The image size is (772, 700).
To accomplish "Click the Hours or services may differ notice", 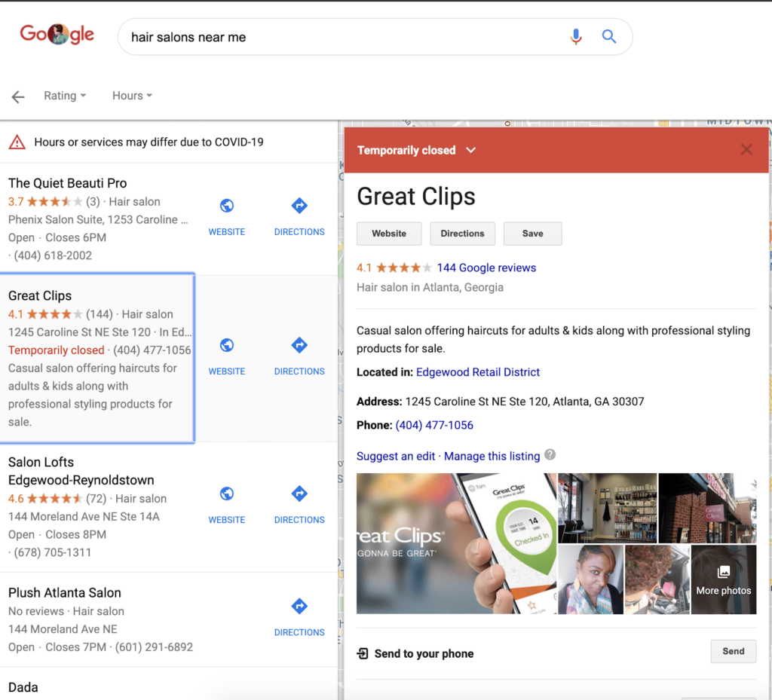I will pyautogui.click(x=149, y=142).
